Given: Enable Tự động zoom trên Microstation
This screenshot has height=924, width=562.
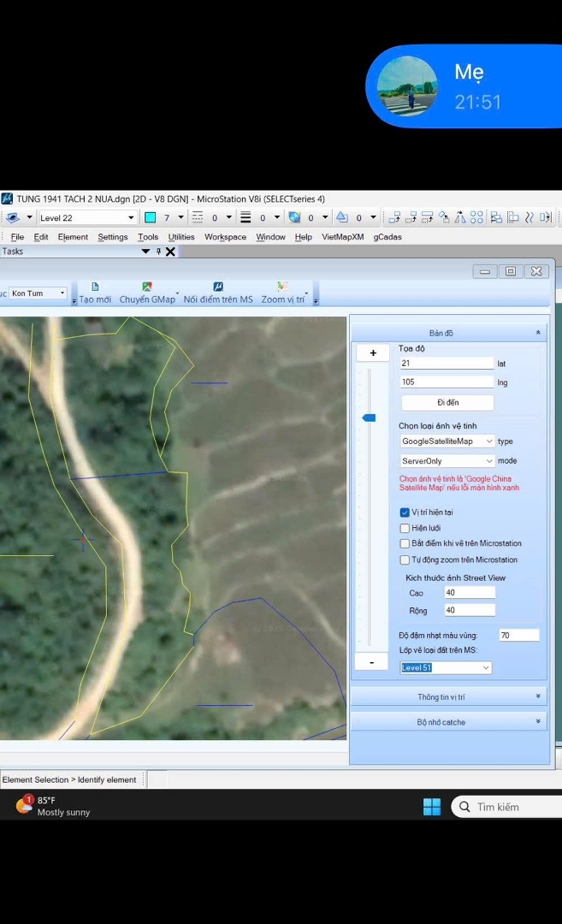Looking at the screenshot, I should pyautogui.click(x=405, y=560).
